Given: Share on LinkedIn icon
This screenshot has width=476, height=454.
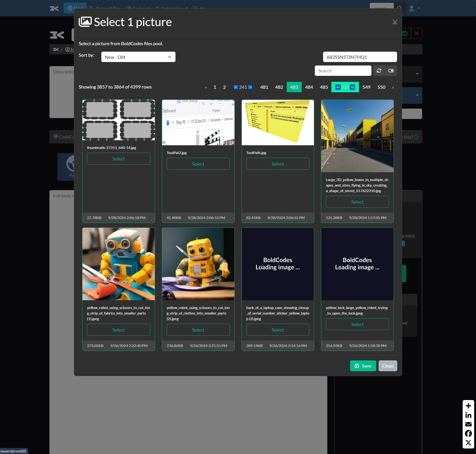Looking at the screenshot, I should tap(468, 415).
